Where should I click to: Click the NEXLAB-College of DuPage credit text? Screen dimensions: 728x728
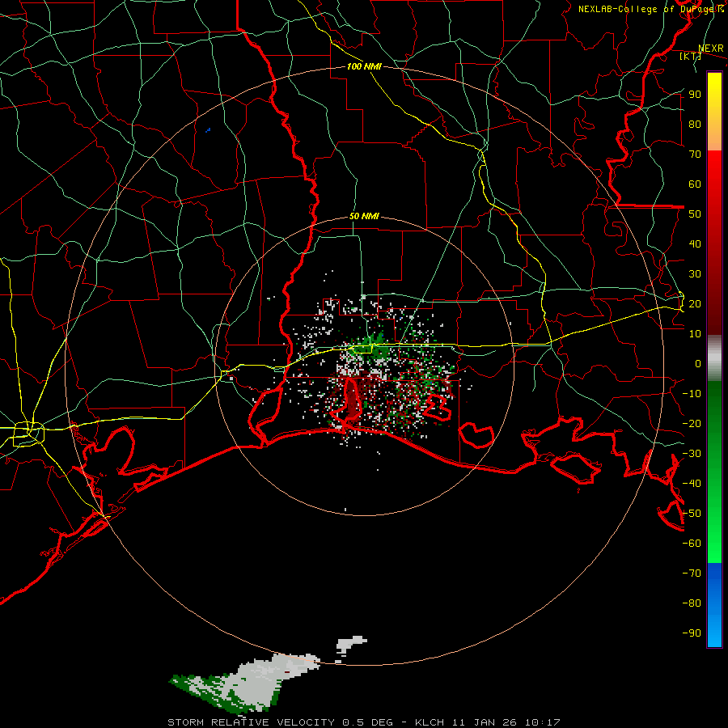point(650,9)
